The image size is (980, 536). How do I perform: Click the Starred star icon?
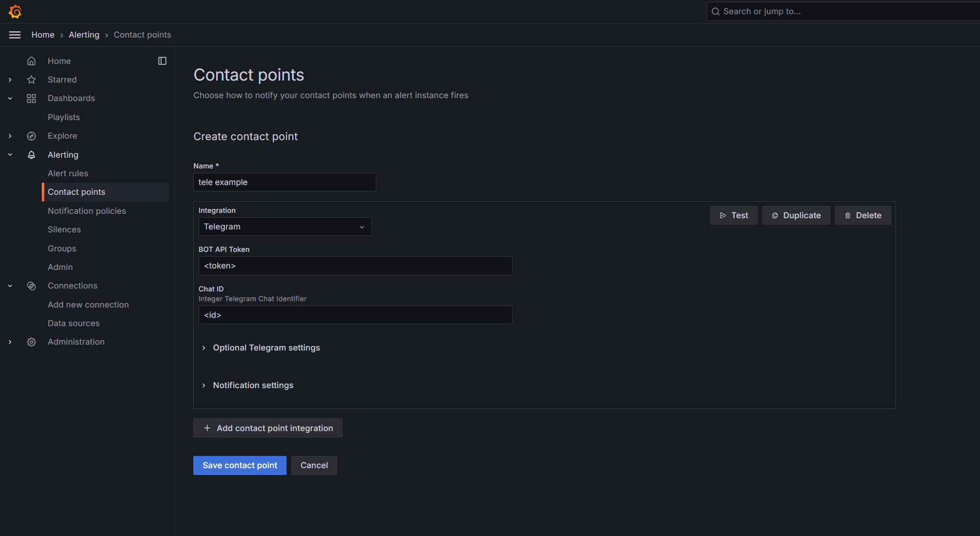[31, 80]
